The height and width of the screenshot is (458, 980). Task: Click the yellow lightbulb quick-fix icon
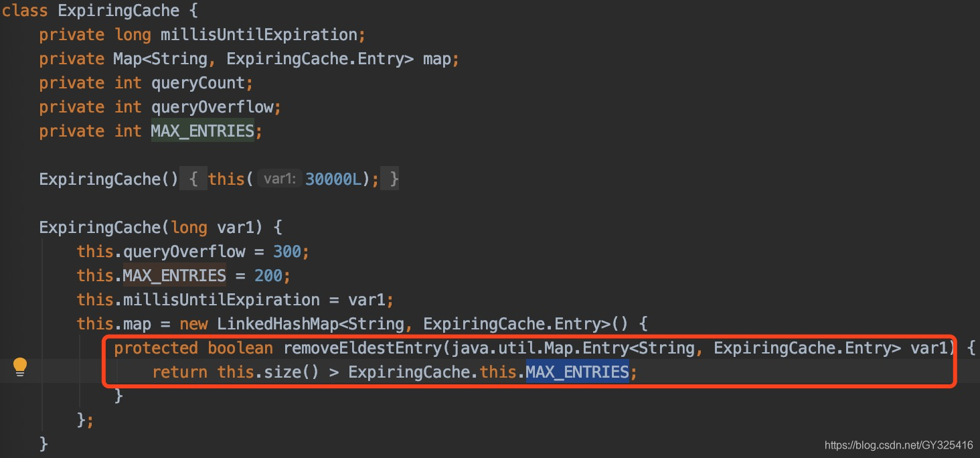point(20,366)
